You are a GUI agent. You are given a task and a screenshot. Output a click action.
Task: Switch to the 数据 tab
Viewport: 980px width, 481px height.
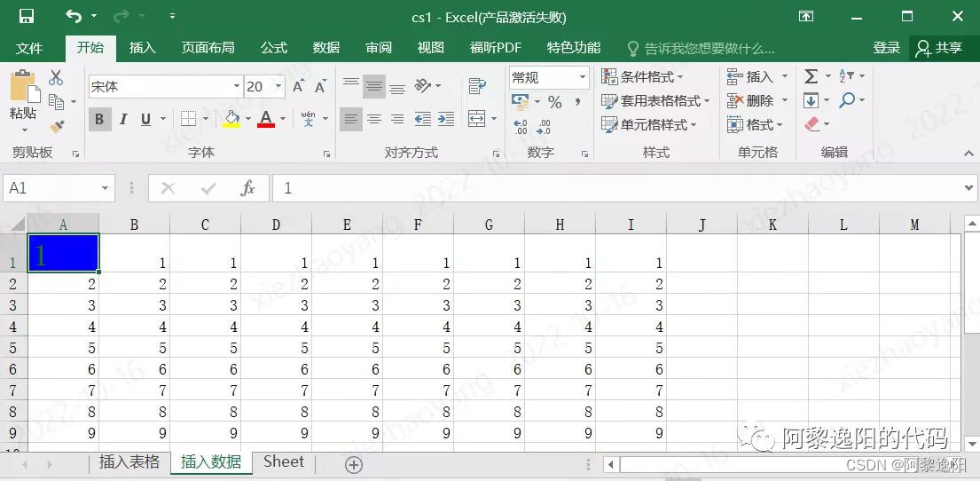[326, 48]
